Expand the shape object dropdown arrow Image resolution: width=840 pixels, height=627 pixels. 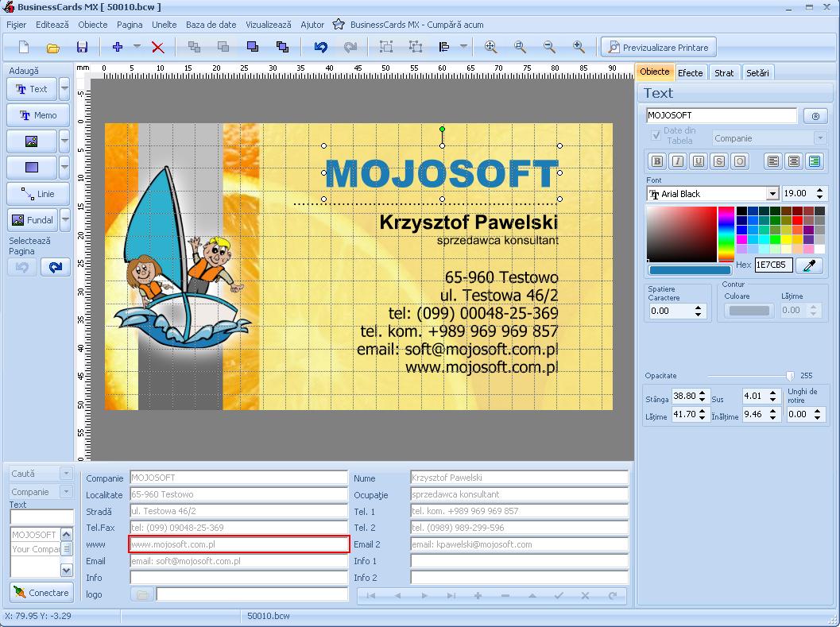[64, 168]
